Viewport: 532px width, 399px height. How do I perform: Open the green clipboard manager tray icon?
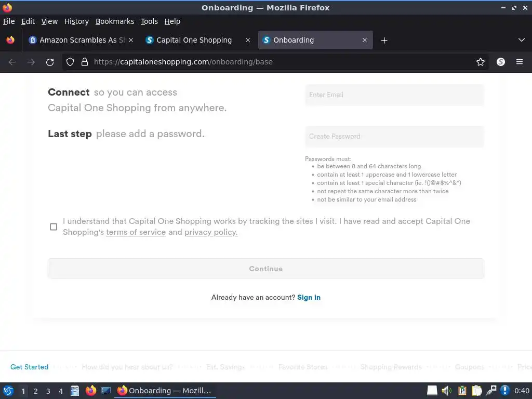click(462, 391)
